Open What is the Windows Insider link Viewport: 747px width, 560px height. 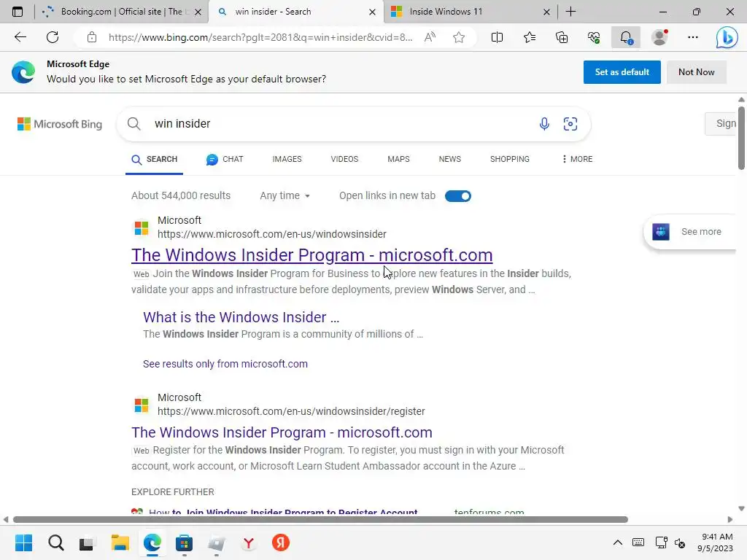pyautogui.click(x=241, y=317)
